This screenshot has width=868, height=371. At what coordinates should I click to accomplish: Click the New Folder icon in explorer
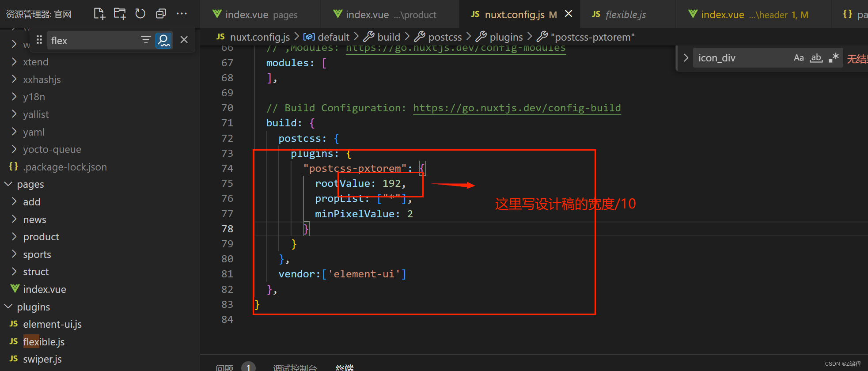point(120,14)
